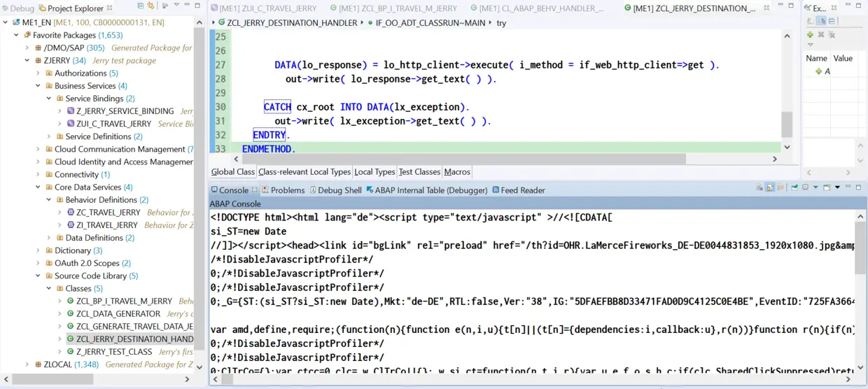
Task: Click Collapse All in Expressions view
Action: click(x=832, y=21)
